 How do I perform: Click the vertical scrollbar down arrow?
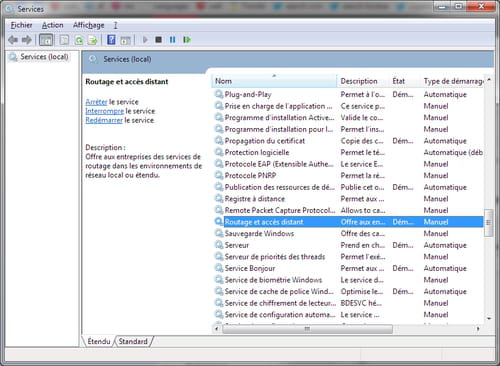(x=489, y=319)
